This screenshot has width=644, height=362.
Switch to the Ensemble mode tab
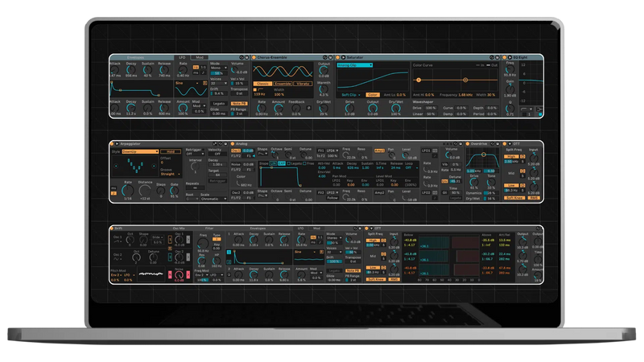tap(284, 83)
